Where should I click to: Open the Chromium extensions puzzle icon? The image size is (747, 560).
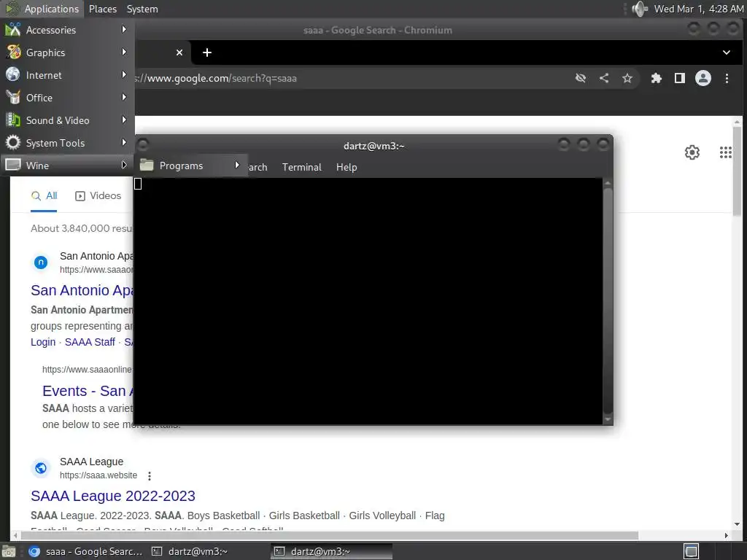coord(656,78)
